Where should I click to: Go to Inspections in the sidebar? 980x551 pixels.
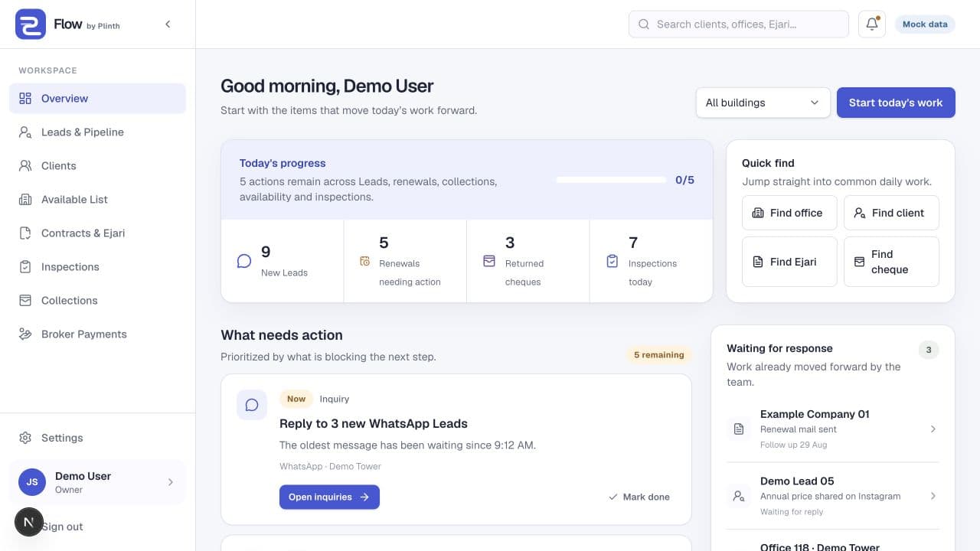pos(97,266)
